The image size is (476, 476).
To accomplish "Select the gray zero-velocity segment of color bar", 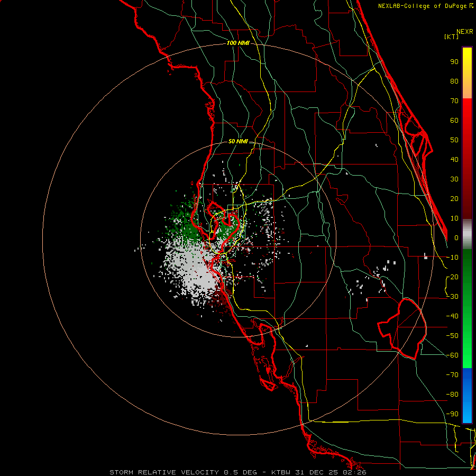I will (x=467, y=234).
